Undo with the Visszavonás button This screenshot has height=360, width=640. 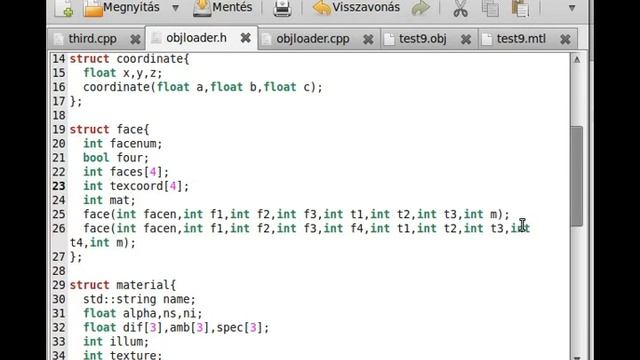point(356,8)
